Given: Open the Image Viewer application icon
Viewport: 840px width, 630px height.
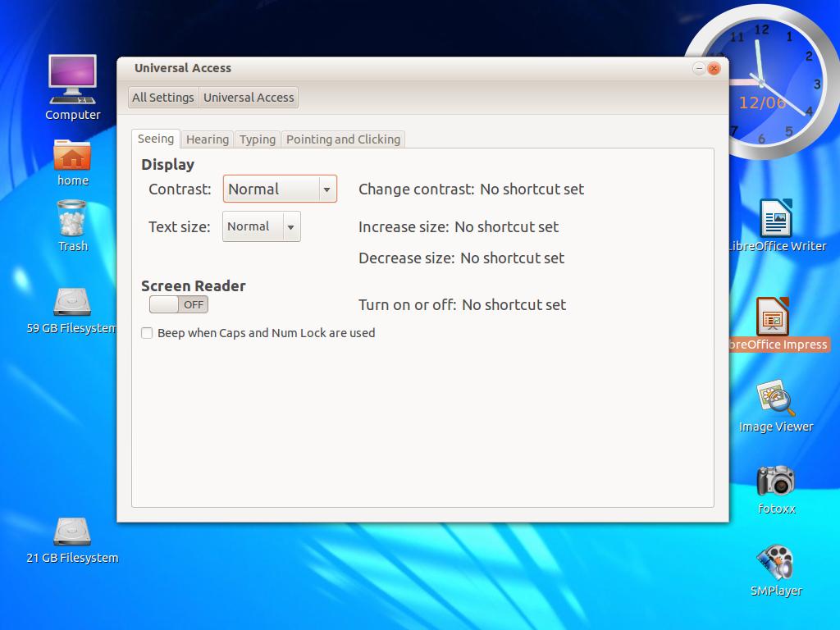Looking at the screenshot, I should 775,400.
